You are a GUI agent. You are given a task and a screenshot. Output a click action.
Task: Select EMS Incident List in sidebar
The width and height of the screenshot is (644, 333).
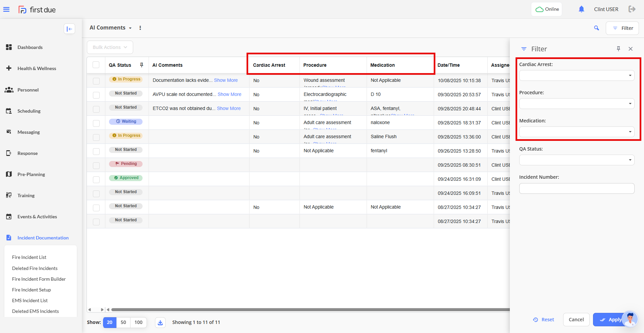(x=30, y=300)
